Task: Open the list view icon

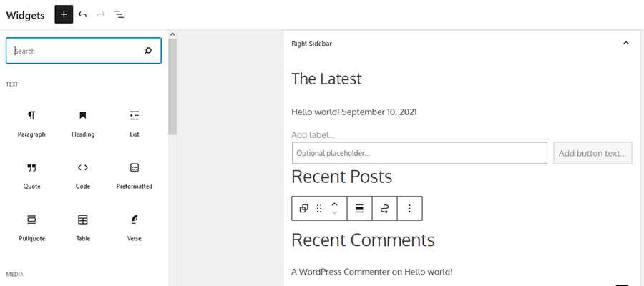Action: [x=119, y=14]
